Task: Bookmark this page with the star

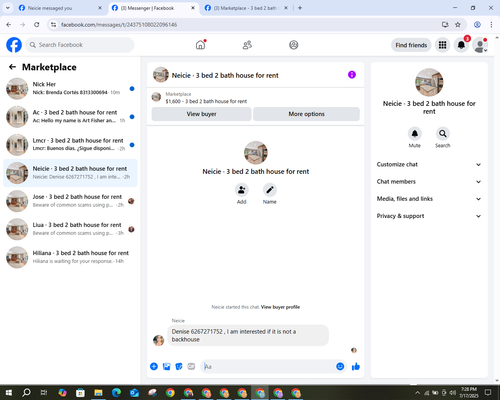Action: click(458, 24)
